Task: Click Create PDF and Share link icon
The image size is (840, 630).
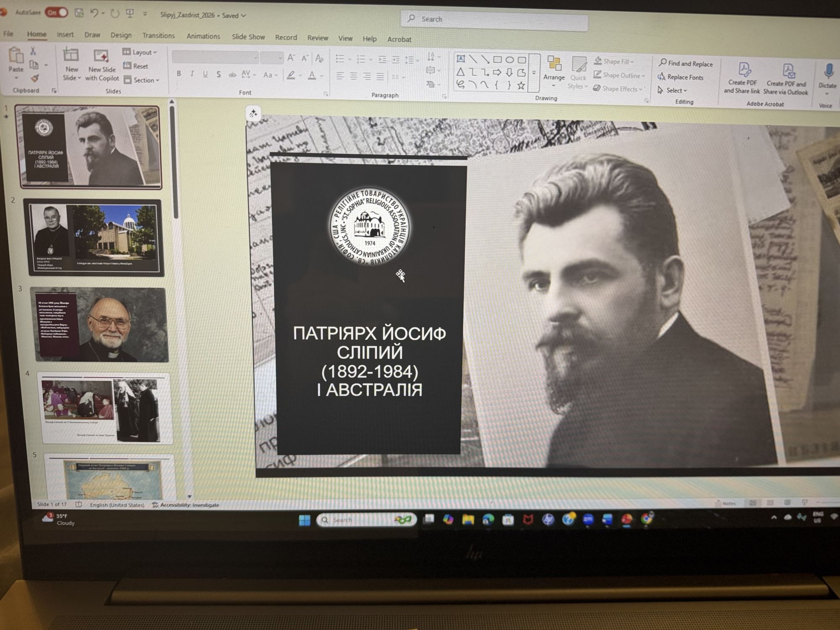Action: 743,70
